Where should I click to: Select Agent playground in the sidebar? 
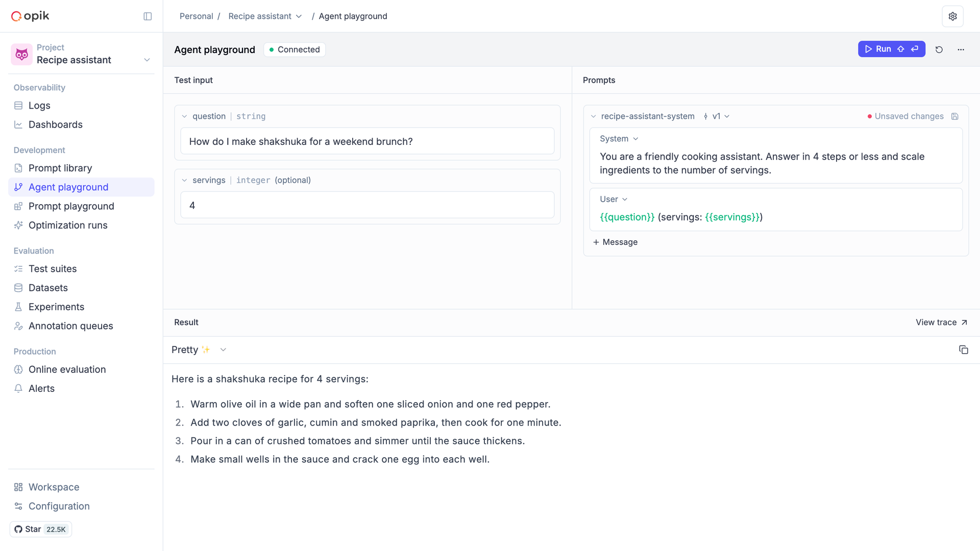81,187
